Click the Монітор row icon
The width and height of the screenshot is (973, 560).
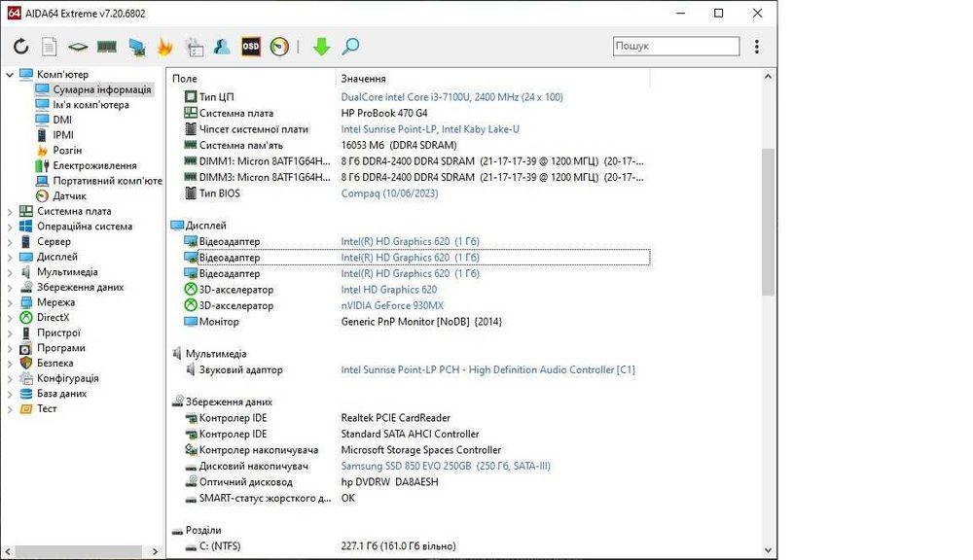click(191, 322)
